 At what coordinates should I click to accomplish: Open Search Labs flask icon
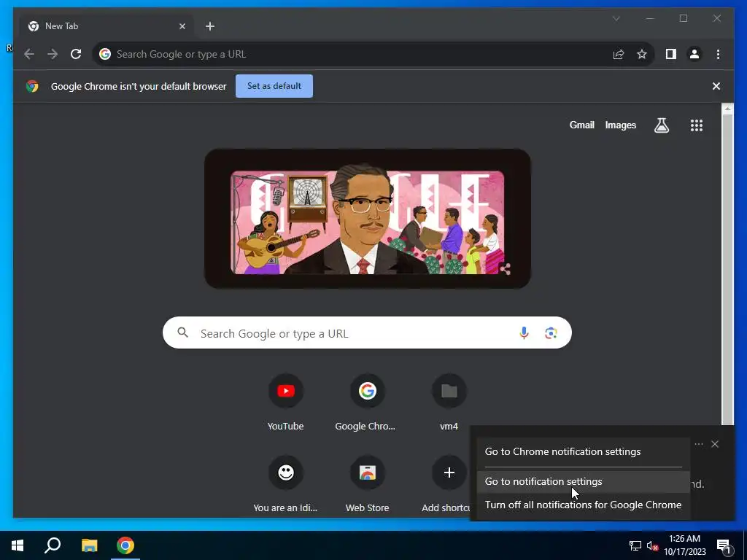coord(661,125)
